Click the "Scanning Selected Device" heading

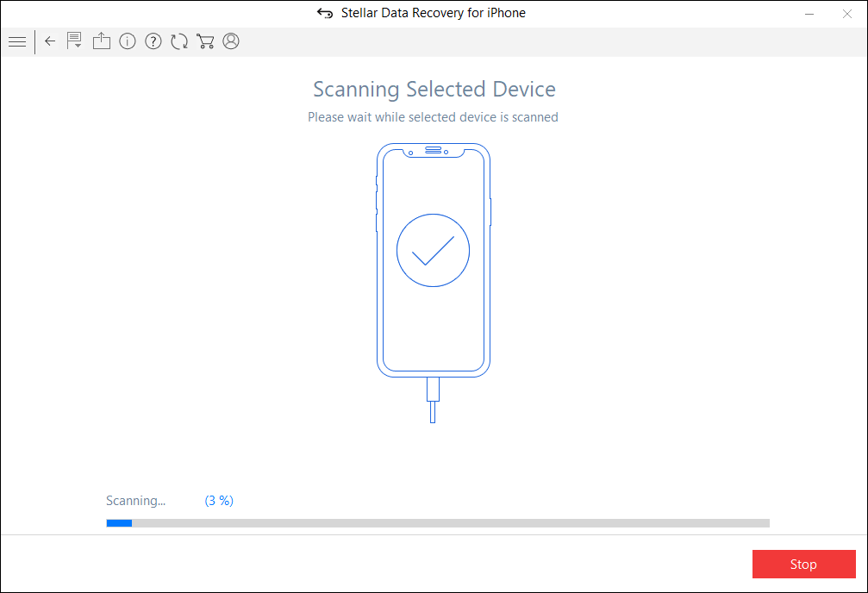434,89
